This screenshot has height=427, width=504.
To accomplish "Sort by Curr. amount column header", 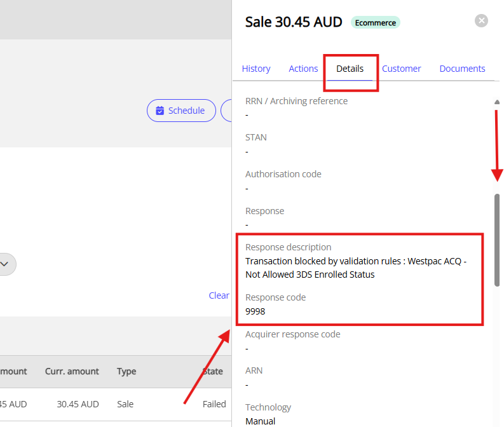I will tap(72, 371).
